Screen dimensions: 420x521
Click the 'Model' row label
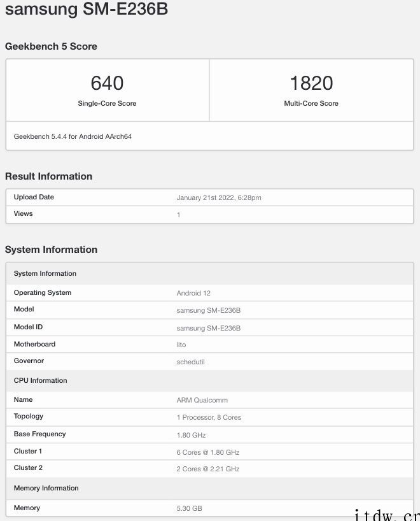[x=24, y=310]
